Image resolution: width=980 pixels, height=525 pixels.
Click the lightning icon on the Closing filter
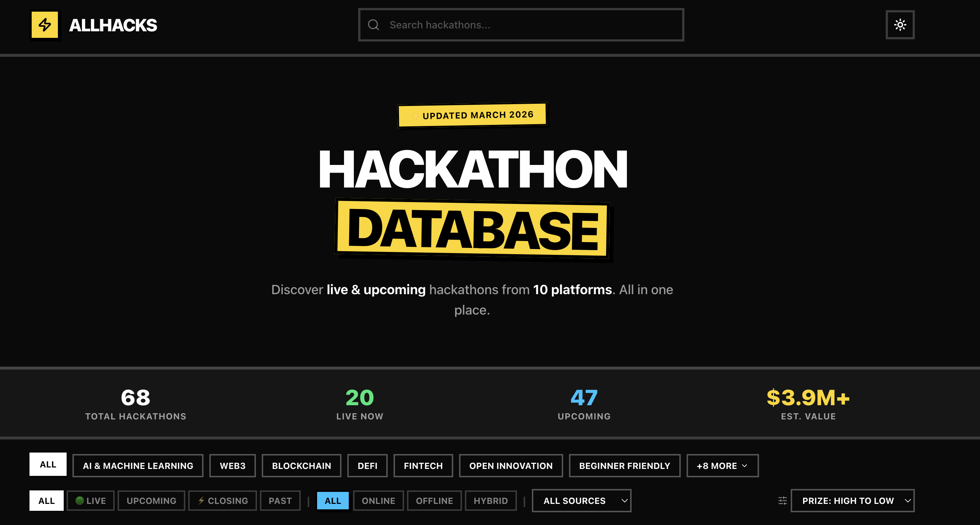click(x=201, y=501)
